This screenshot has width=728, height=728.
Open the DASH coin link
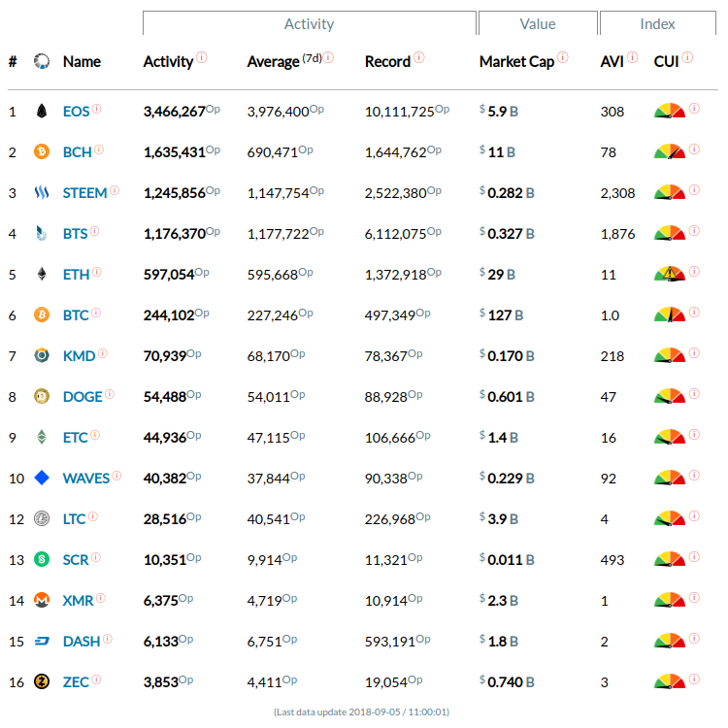82,641
